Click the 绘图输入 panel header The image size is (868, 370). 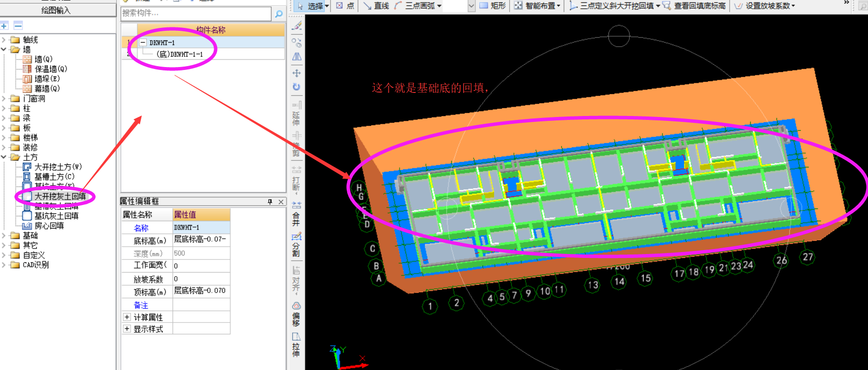click(x=58, y=10)
